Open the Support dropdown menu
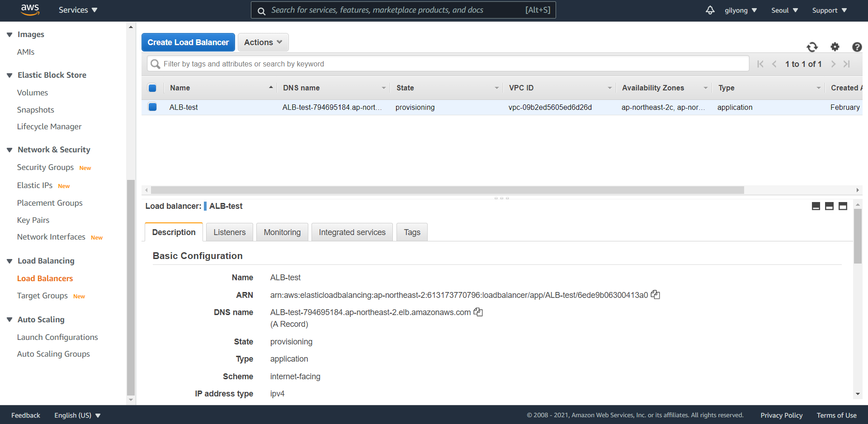 (829, 10)
